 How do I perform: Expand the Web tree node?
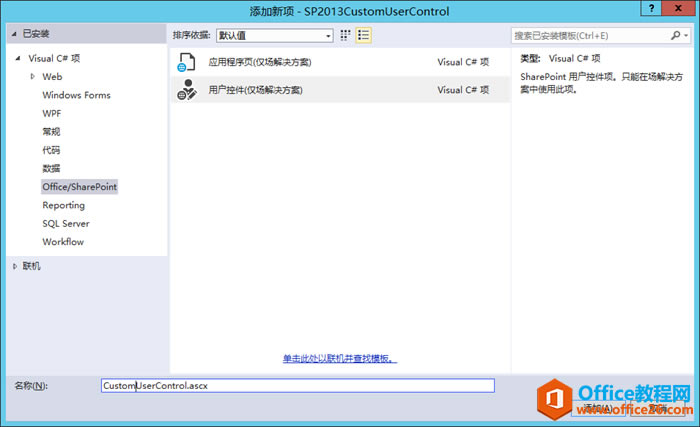(32, 76)
